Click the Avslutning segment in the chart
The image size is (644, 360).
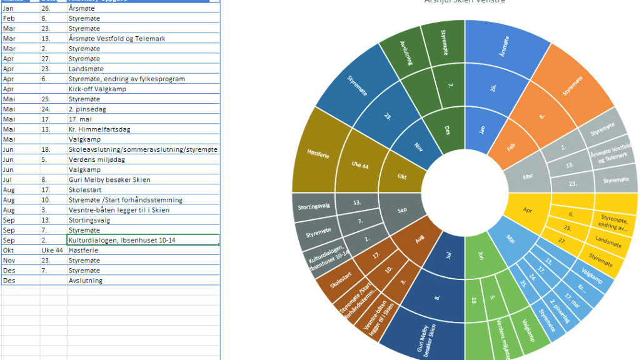pyautogui.click(x=406, y=53)
